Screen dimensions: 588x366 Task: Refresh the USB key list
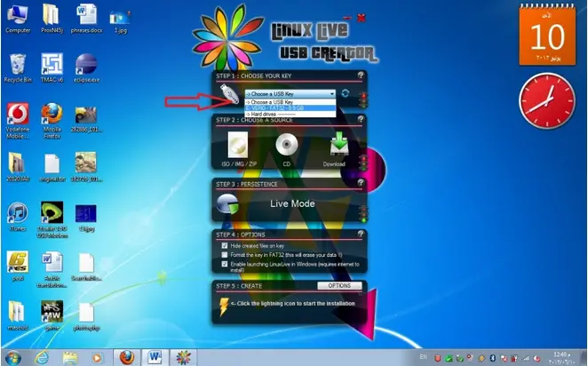(x=345, y=93)
